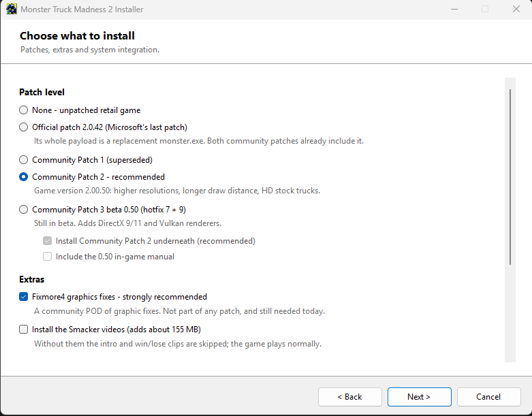Select the None unpatched retail game option
The width and height of the screenshot is (532, 416).
click(x=23, y=110)
